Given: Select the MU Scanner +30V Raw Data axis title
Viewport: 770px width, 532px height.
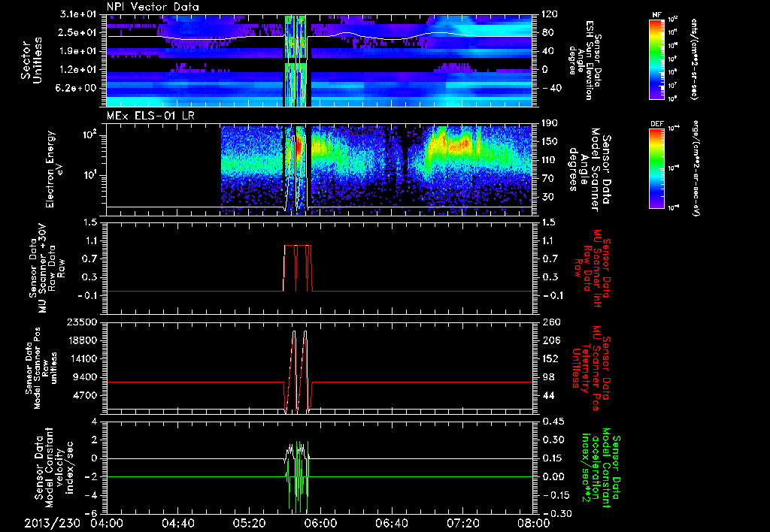Looking at the screenshot, I should click(x=47, y=268).
